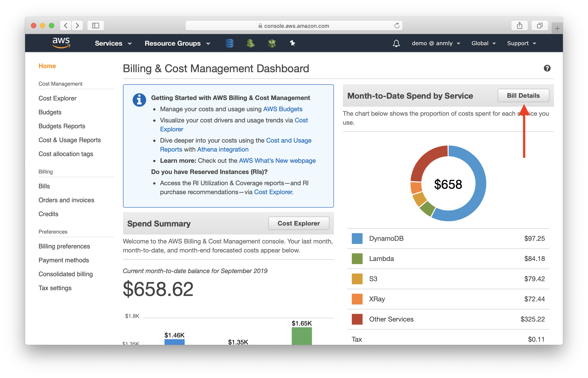Viewport: 588px width, 378px height.
Task: Expand the Services dropdown menu
Action: [113, 43]
